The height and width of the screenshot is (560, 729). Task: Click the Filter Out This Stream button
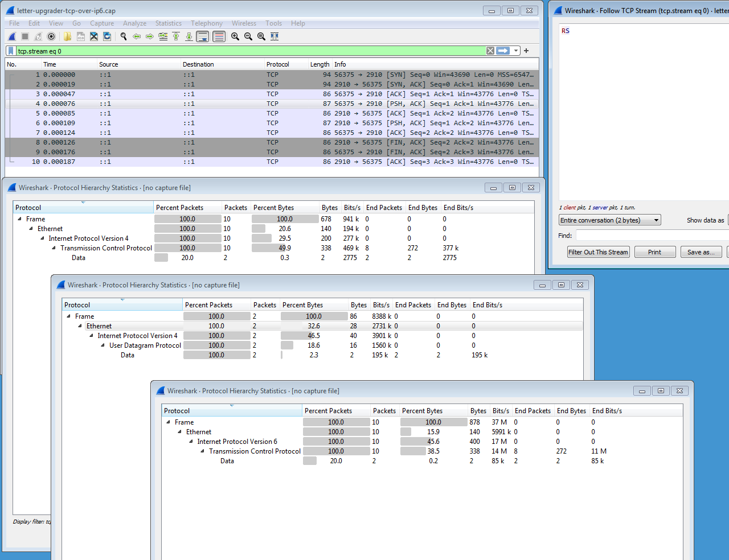598,252
